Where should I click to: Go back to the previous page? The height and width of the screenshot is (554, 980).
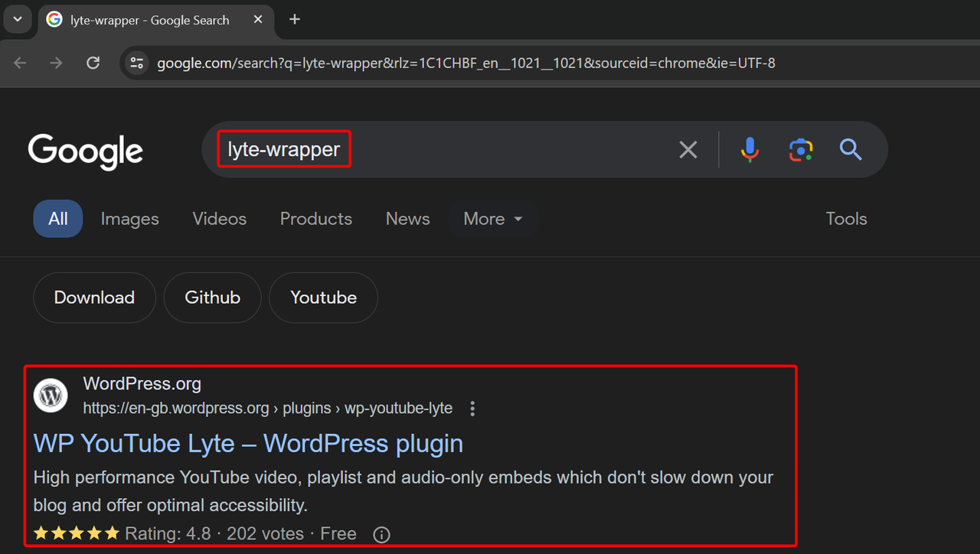(21, 63)
